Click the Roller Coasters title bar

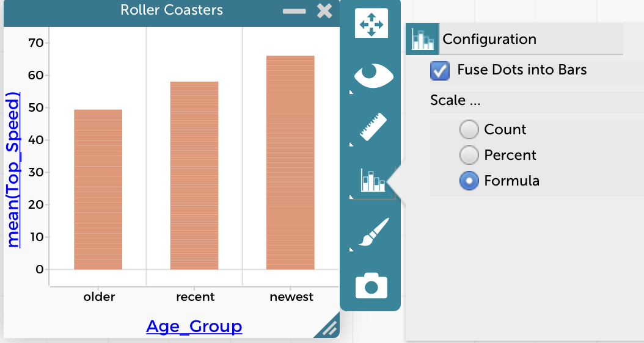pyautogui.click(x=172, y=10)
